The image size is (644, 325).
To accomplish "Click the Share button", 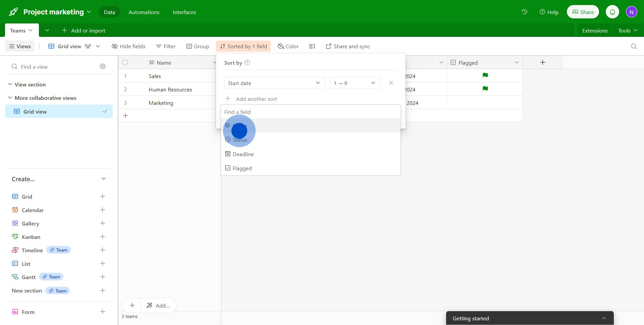I will (x=583, y=12).
